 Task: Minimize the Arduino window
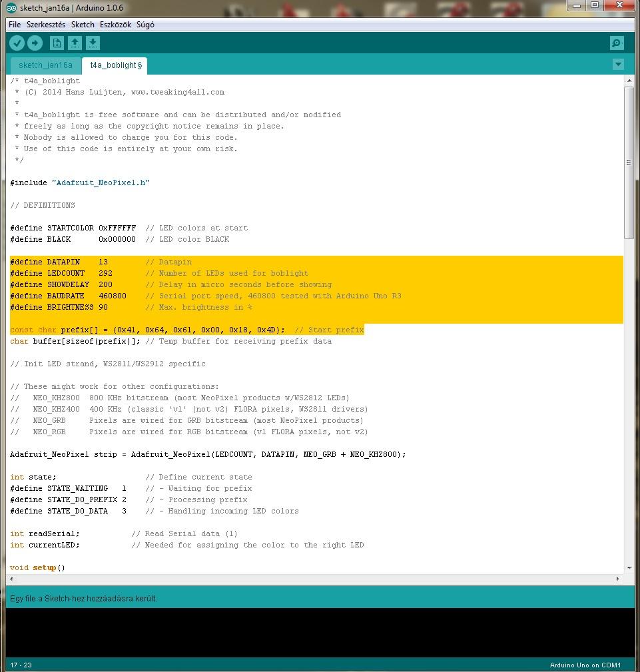coord(577,5)
